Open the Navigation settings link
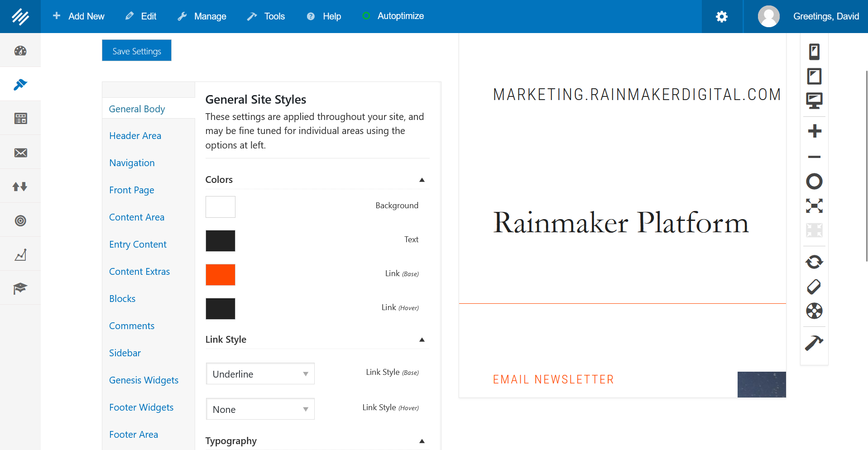868x450 pixels. click(x=131, y=163)
